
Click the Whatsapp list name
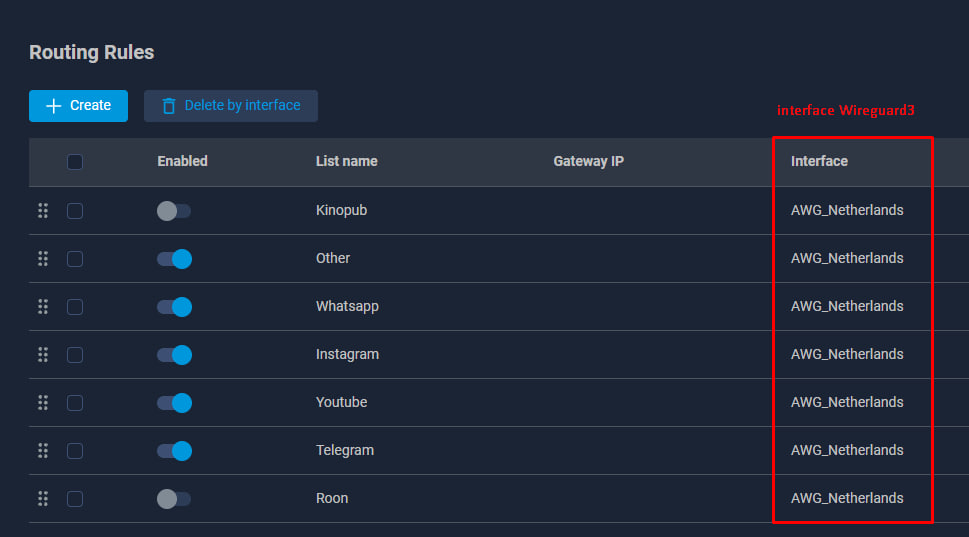(347, 307)
